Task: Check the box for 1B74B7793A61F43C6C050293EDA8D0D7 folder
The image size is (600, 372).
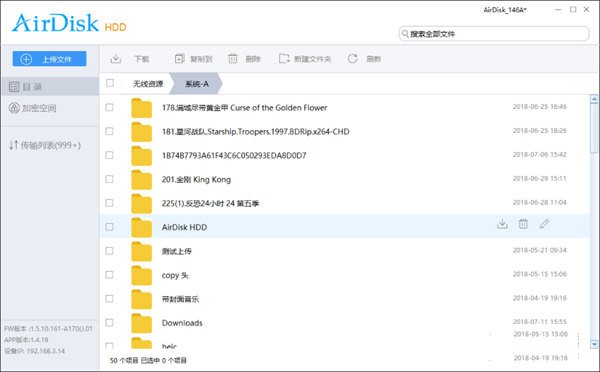Action: click(109, 155)
